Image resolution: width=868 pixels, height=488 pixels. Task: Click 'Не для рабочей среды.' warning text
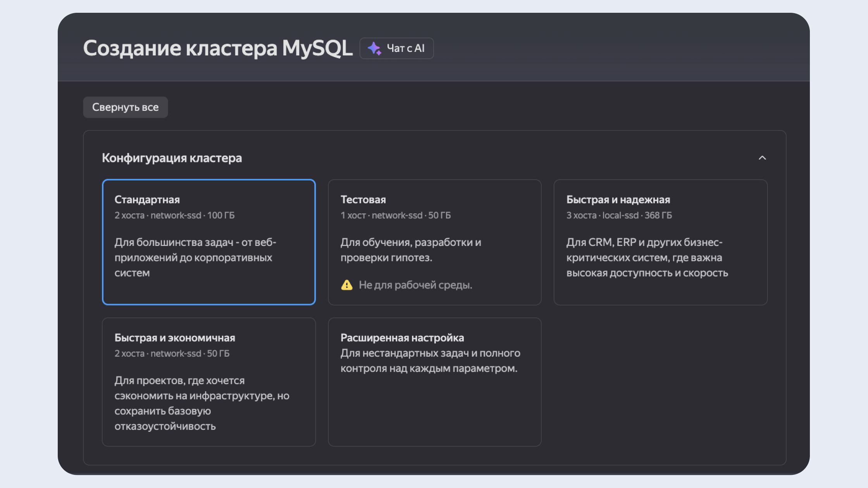coord(415,285)
